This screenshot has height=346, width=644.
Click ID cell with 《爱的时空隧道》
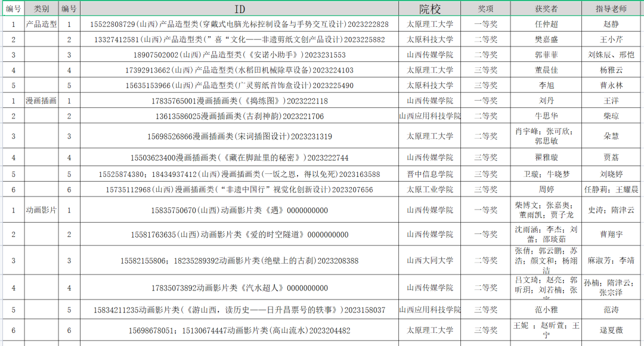[240, 235]
